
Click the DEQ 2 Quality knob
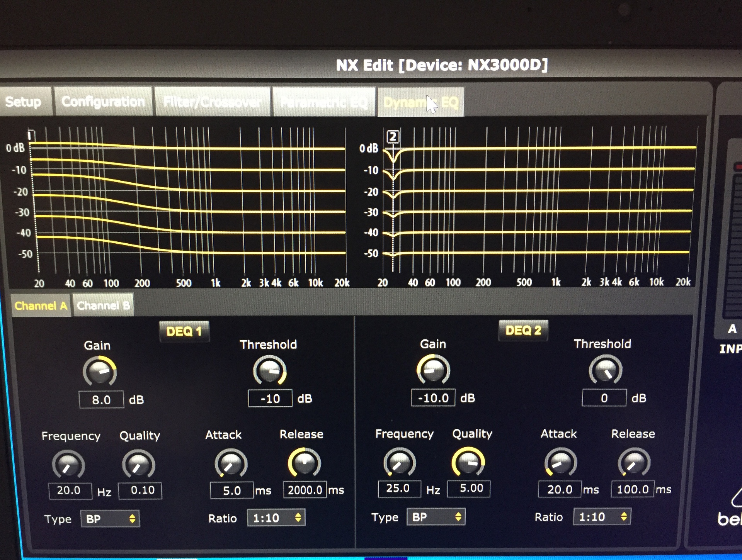(x=468, y=462)
